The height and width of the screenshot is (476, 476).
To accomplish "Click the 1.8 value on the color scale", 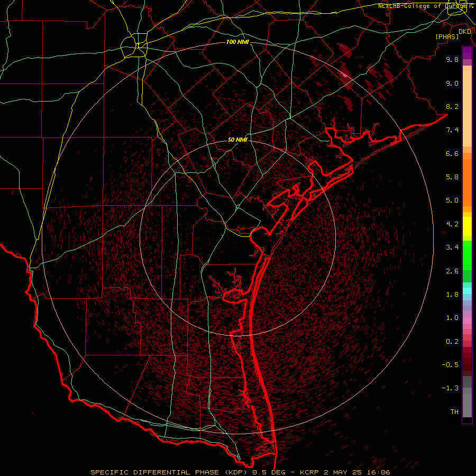I will [x=452, y=295].
